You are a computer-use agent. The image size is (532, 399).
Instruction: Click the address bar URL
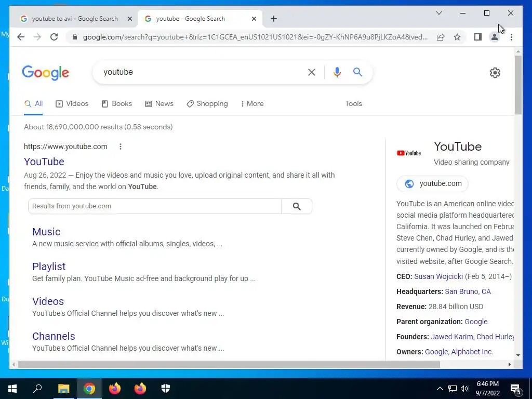tap(255, 37)
